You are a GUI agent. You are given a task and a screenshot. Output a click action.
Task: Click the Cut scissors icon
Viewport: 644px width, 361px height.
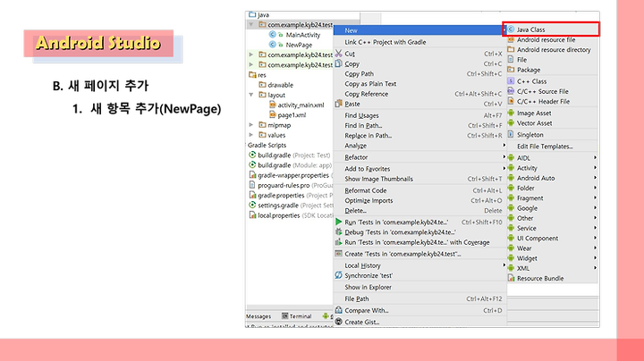coord(338,54)
